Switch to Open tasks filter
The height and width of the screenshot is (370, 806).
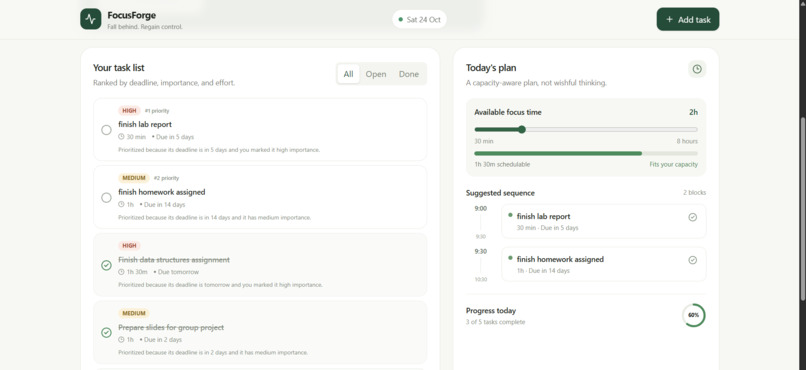[376, 74]
